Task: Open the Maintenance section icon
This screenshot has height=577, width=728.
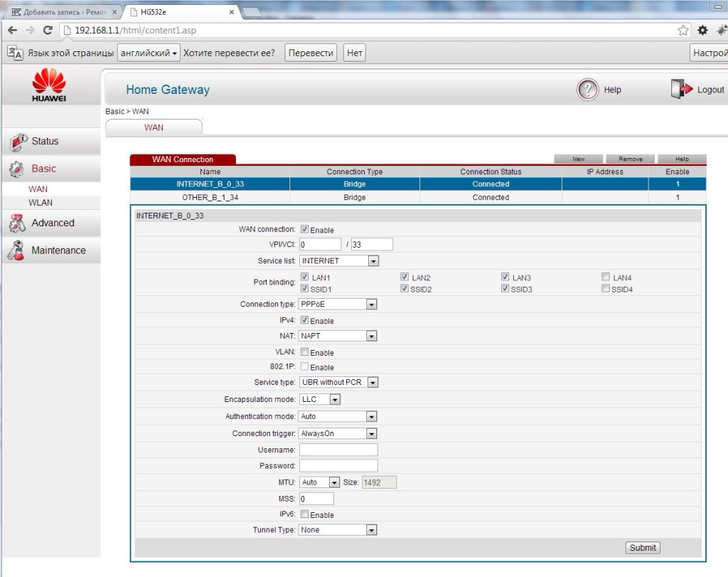Action: pos(17,250)
